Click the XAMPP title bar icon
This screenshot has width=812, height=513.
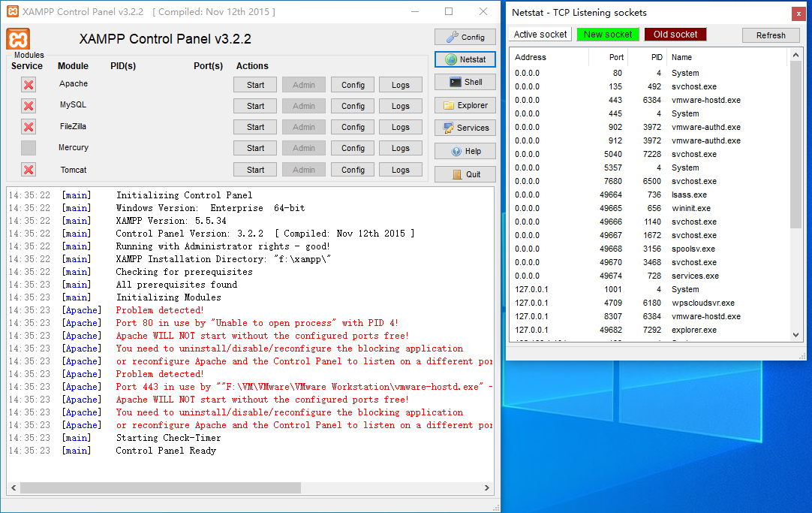pos(13,11)
